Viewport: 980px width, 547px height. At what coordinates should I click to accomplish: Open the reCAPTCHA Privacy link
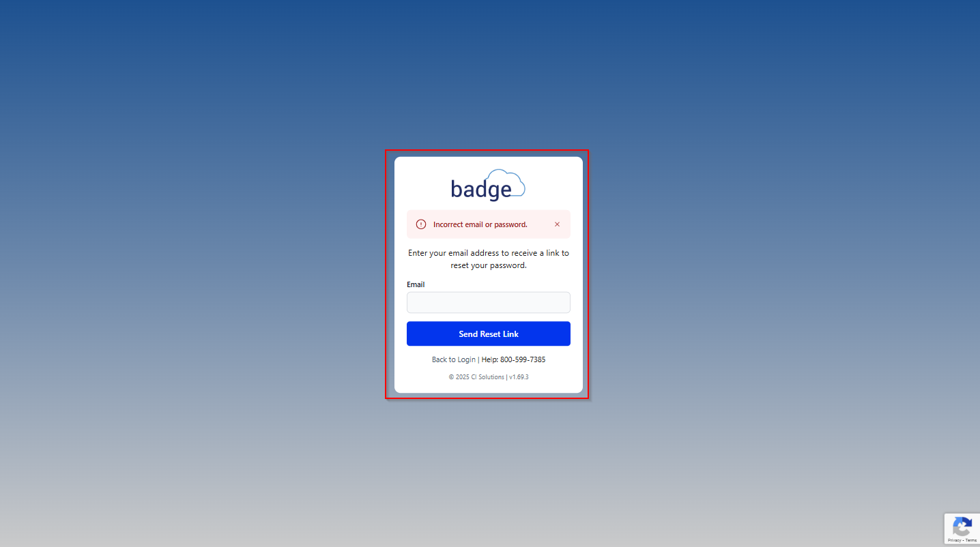click(x=954, y=540)
